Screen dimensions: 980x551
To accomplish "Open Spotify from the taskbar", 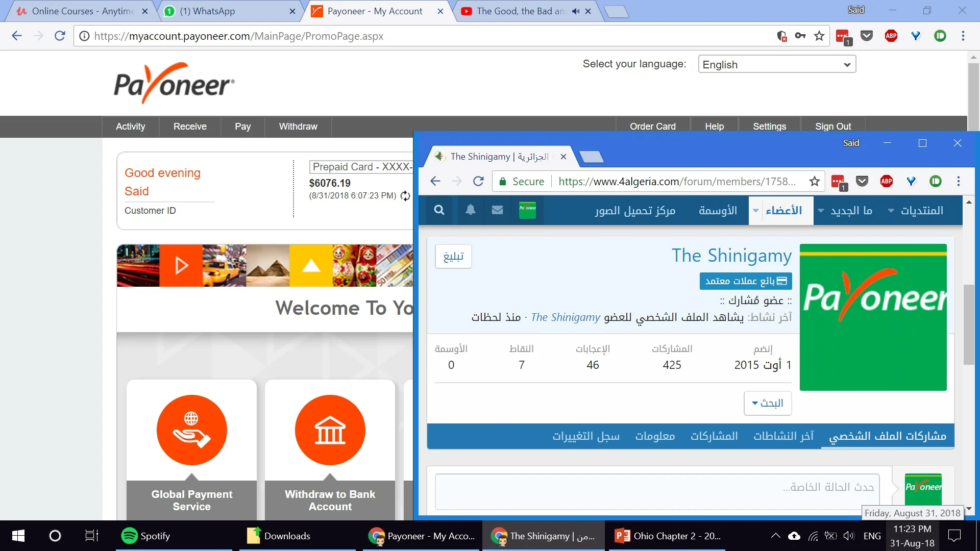I will [x=145, y=536].
